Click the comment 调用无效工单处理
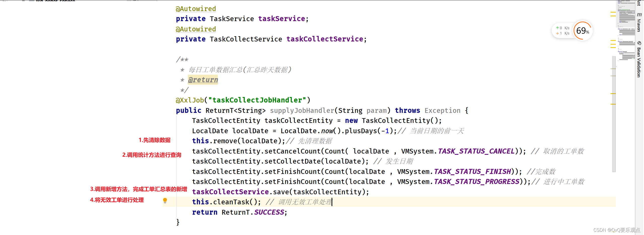Viewport: 644px width, 235px height. coord(305,202)
